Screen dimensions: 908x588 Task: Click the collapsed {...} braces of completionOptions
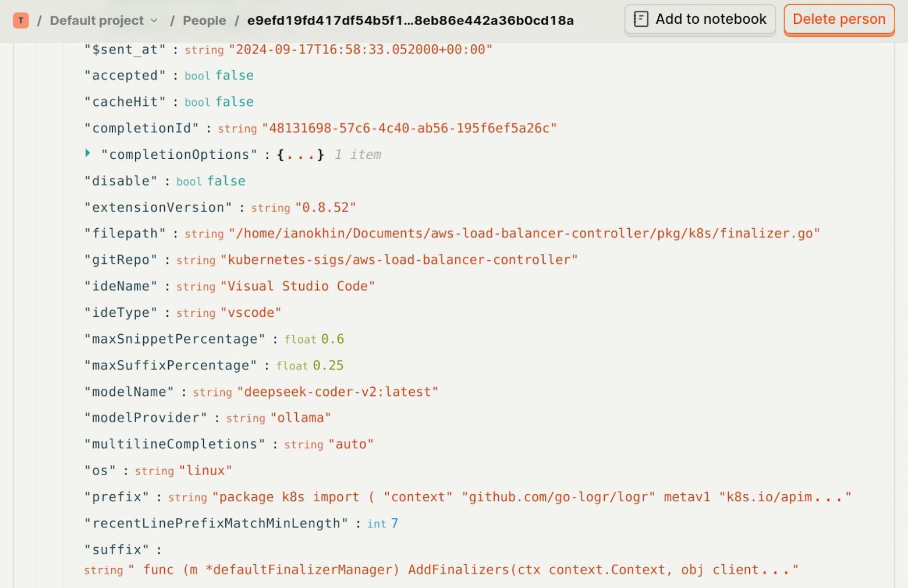[300, 155]
